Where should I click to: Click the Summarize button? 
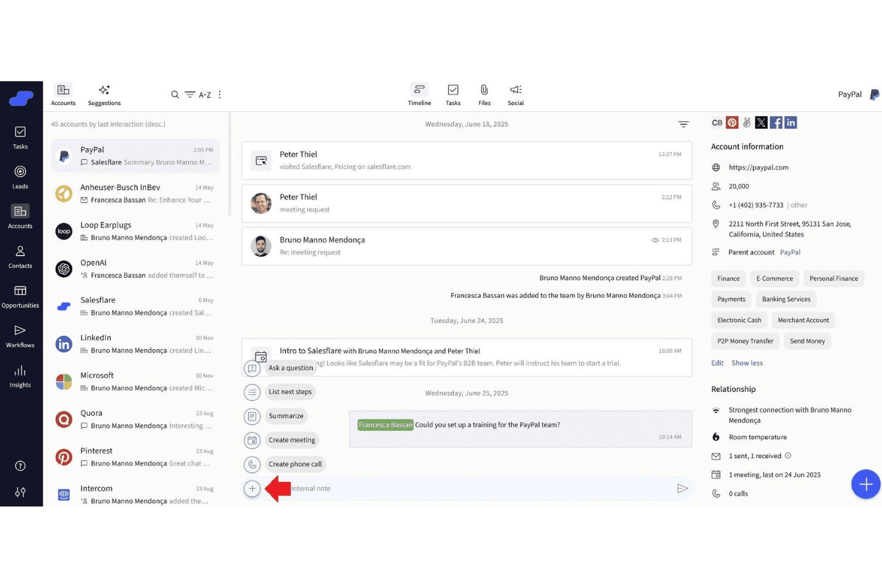[x=286, y=416]
